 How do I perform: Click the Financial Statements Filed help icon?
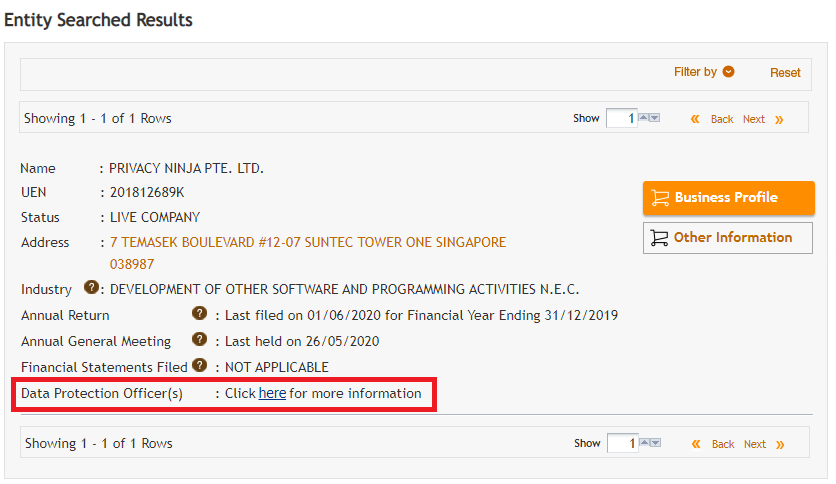199,365
